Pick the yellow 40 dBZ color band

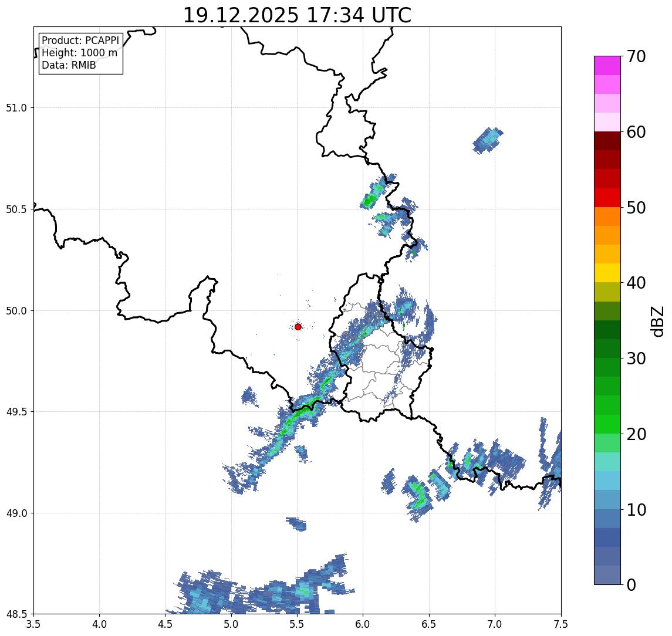tap(607, 273)
